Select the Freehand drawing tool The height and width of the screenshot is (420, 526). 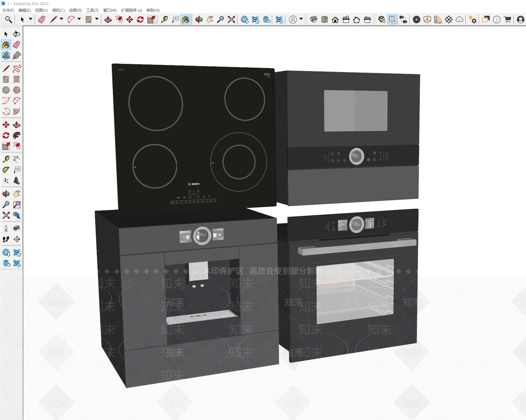(16, 69)
